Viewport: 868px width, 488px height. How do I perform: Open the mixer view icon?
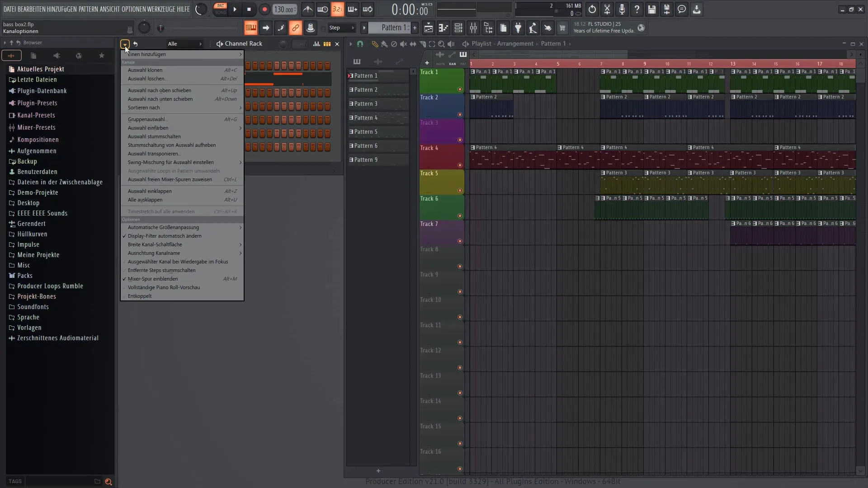[x=473, y=28]
